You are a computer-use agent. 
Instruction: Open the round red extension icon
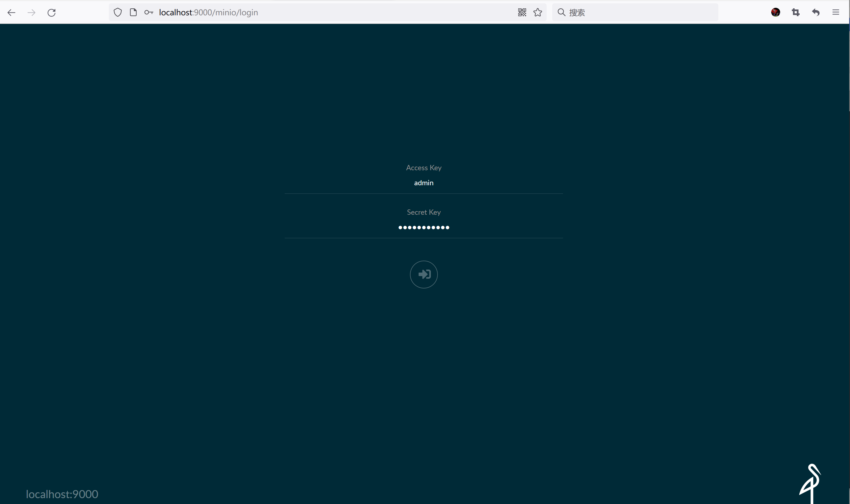[776, 13]
